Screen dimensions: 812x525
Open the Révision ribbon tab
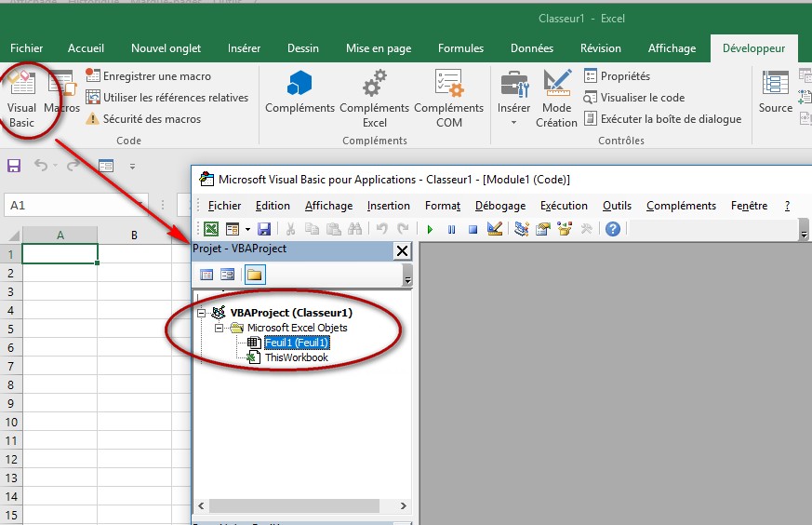pyautogui.click(x=601, y=48)
